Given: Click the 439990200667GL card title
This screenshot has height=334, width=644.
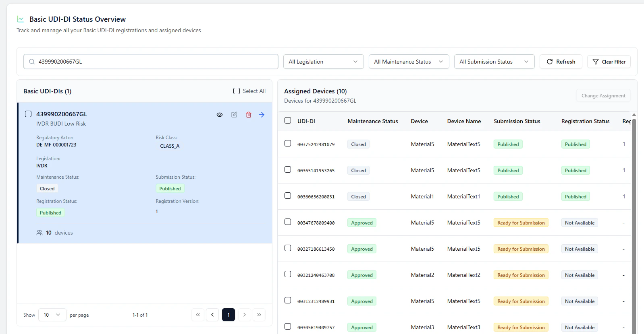Looking at the screenshot, I should coord(62,114).
